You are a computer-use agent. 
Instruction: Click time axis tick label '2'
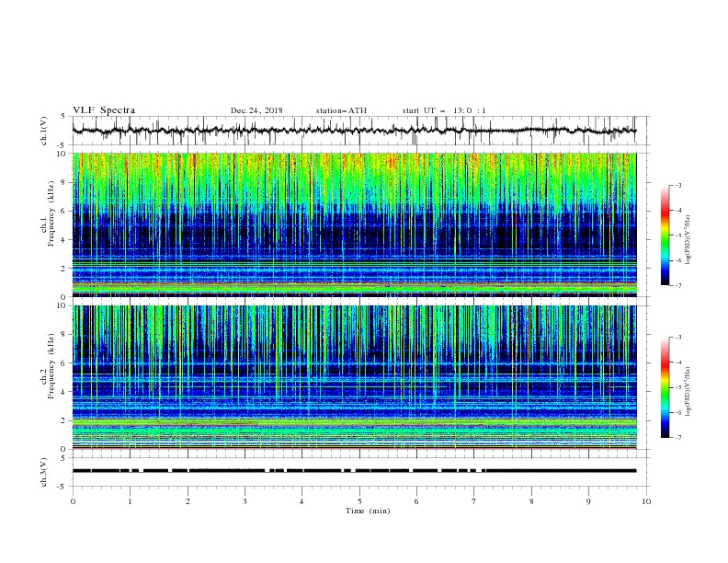coord(188,501)
